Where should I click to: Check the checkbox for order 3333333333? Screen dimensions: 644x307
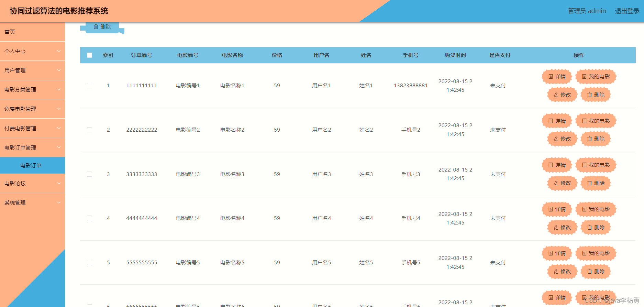point(90,174)
